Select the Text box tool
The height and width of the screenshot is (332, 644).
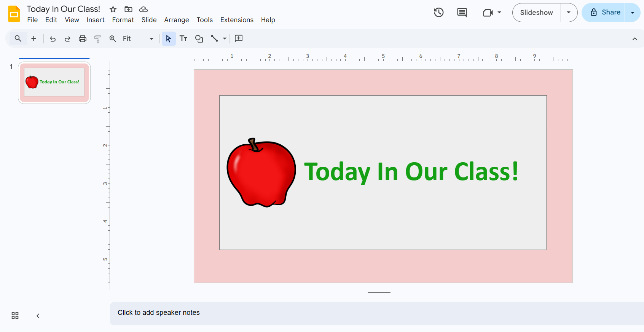183,38
